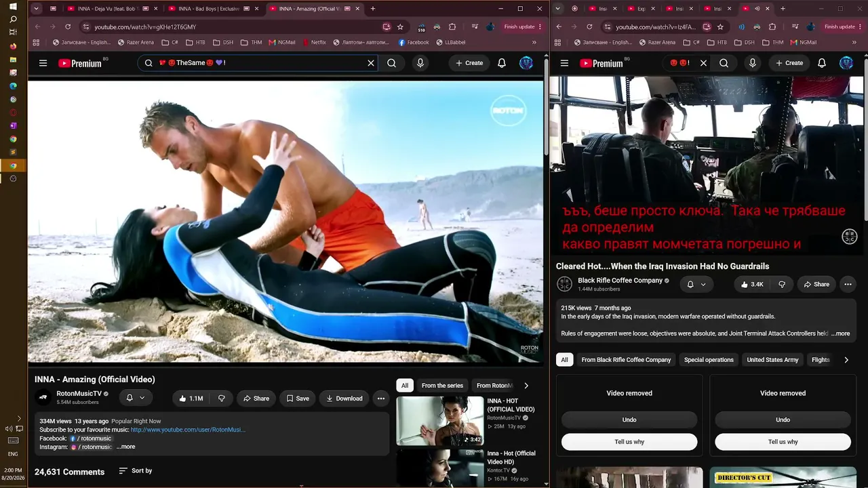The image size is (868, 488).
Task: Like the INNA - Amazing video
Action: pyautogui.click(x=191, y=399)
